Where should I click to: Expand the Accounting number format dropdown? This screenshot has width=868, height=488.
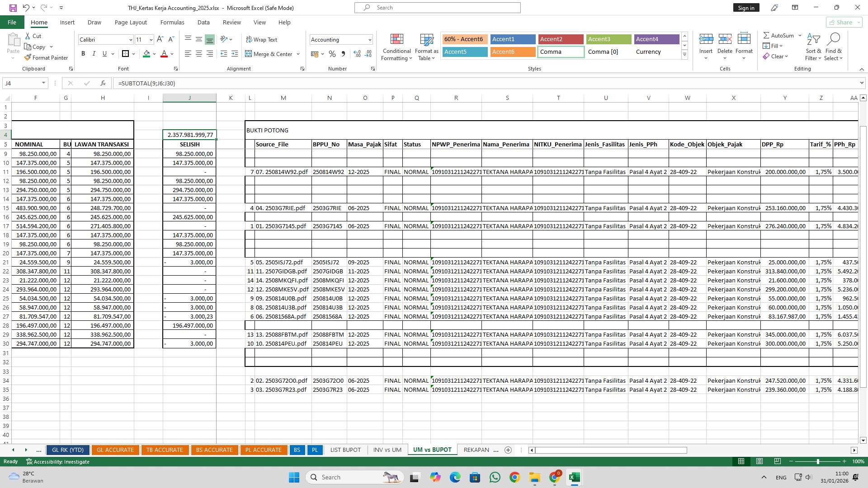click(370, 40)
